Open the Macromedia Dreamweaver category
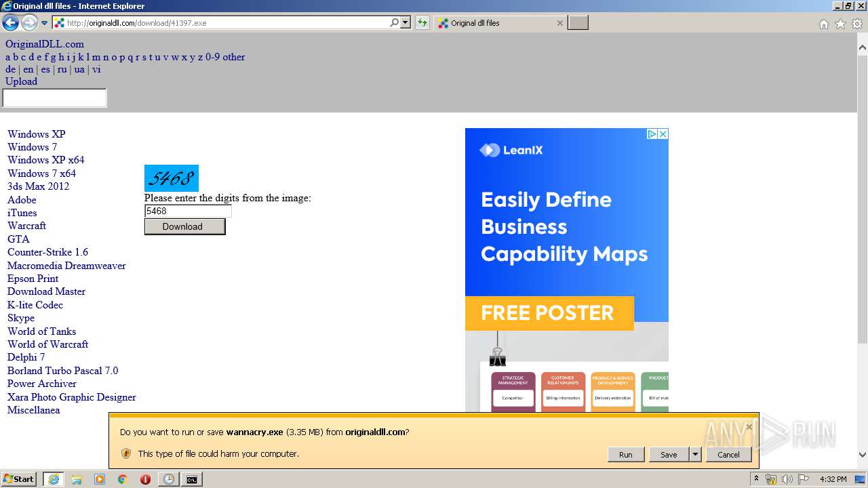The width and height of the screenshot is (868, 488). [x=66, y=266]
